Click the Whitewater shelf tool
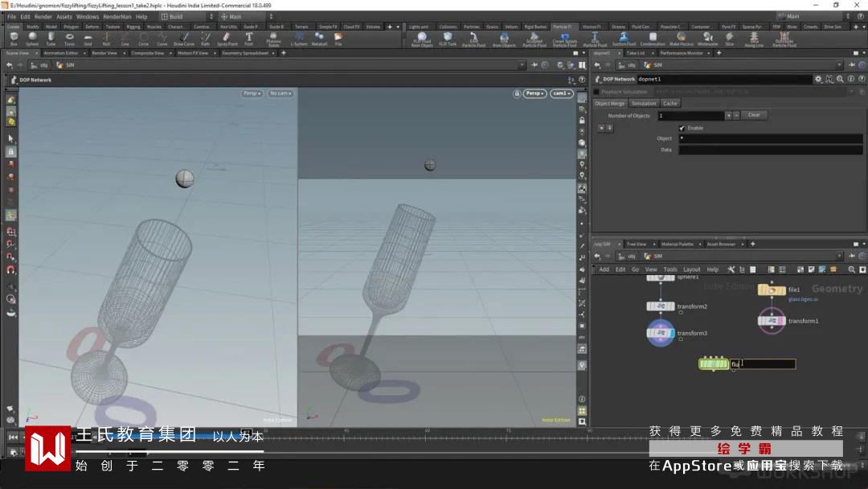Image resolution: width=868 pixels, height=489 pixels. [708, 39]
